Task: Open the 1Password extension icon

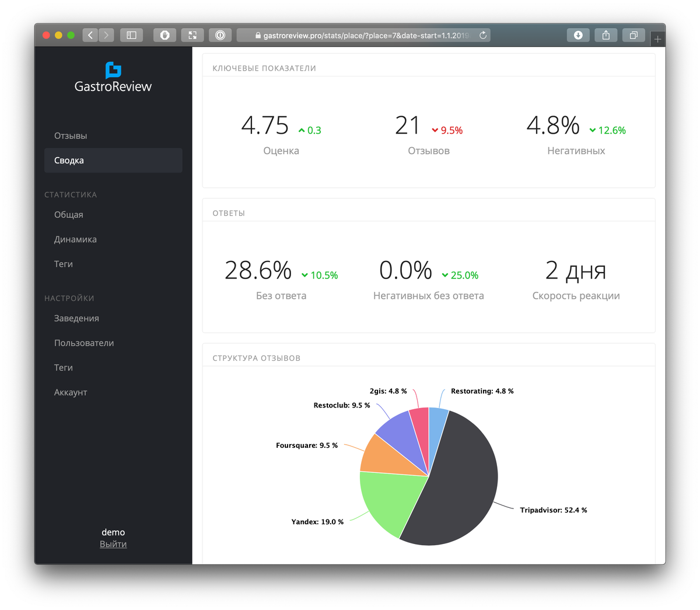Action: click(x=220, y=35)
